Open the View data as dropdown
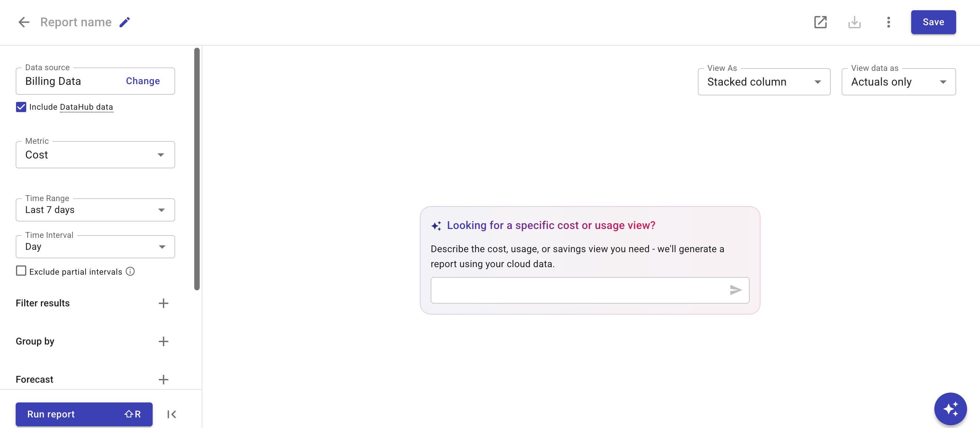The image size is (980, 428). (898, 82)
